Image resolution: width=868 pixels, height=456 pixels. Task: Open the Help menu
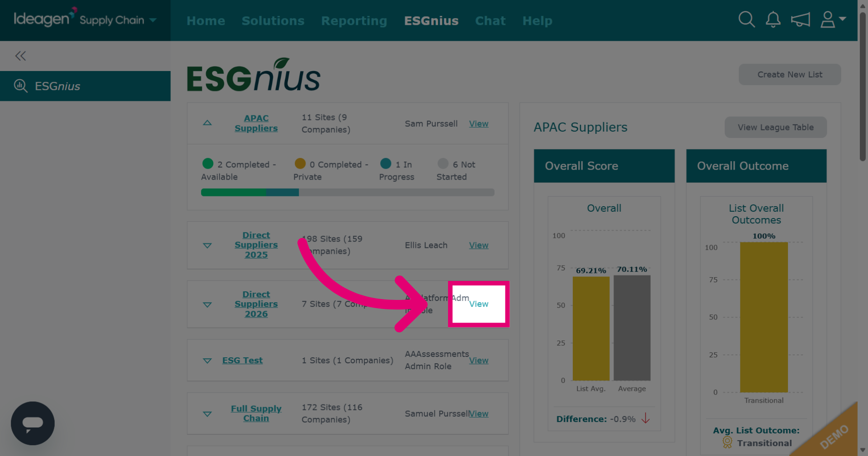point(538,21)
